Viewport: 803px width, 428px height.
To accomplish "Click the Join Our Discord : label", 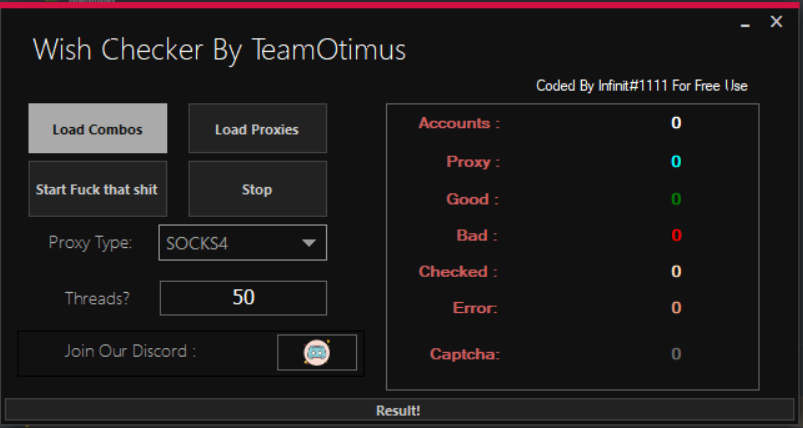I will point(130,351).
